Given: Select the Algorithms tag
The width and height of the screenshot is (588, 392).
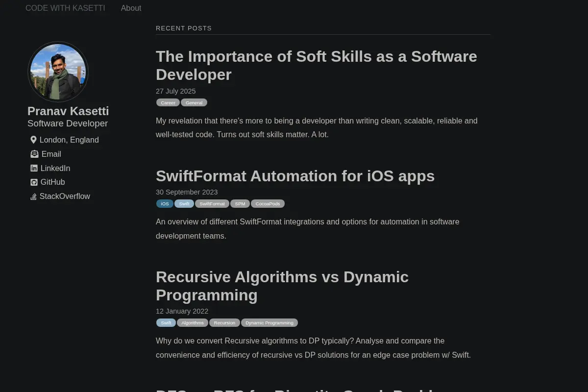Looking at the screenshot, I should click(x=193, y=322).
